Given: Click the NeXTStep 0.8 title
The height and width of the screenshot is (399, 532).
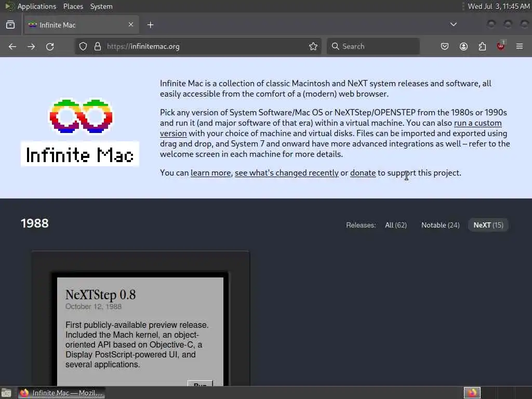Looking at the screenshot, I should pos(100,295).
